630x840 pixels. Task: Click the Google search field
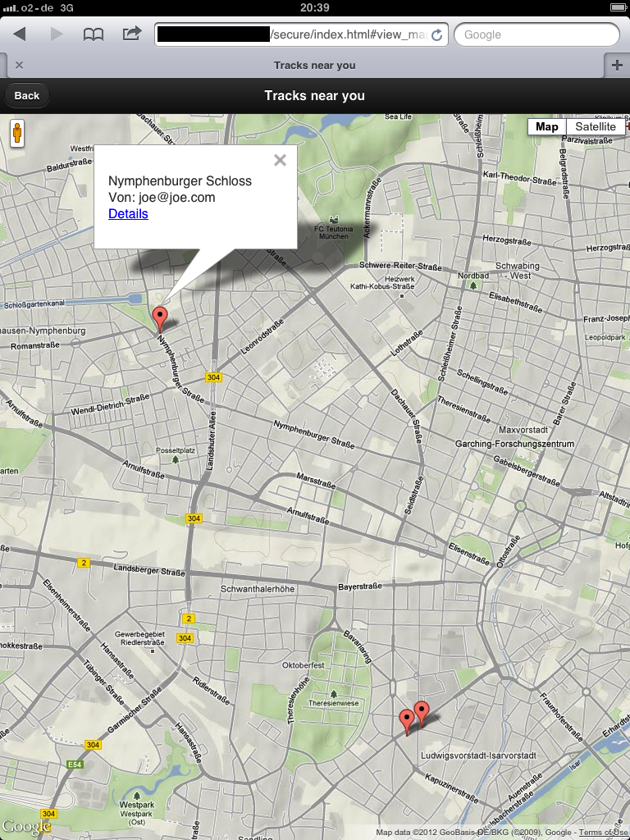click(x=536, y=34)
